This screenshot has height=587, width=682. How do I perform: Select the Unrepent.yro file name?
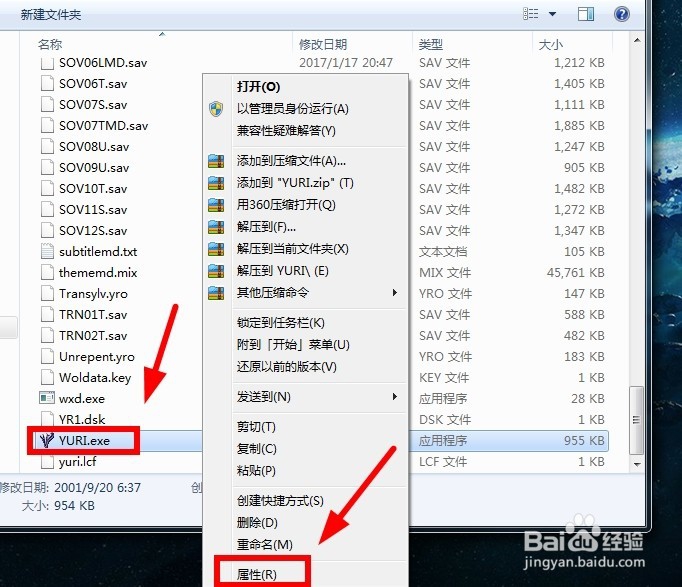point(97,357)
